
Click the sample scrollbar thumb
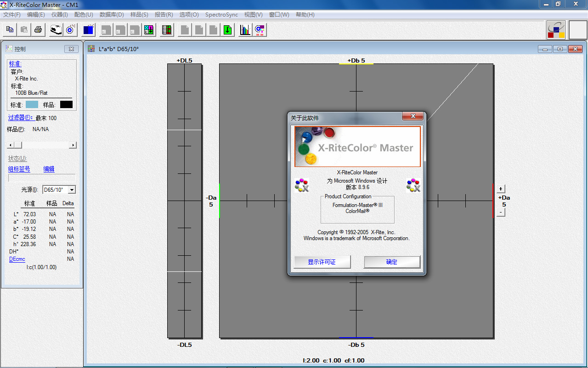[x=18, y=145]
